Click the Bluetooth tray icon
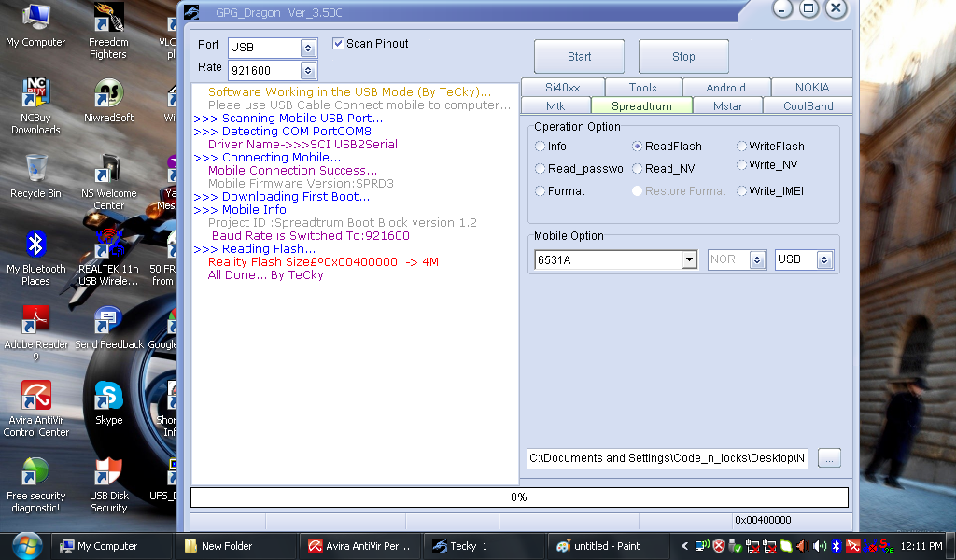This screenshot has width=956, height=560. tap(837, 546)
